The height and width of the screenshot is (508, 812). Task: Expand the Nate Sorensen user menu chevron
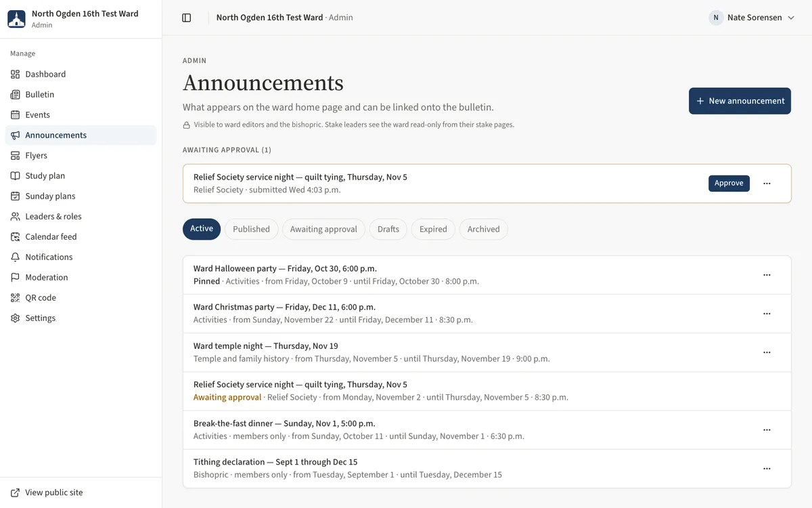(x=790, y=18)
